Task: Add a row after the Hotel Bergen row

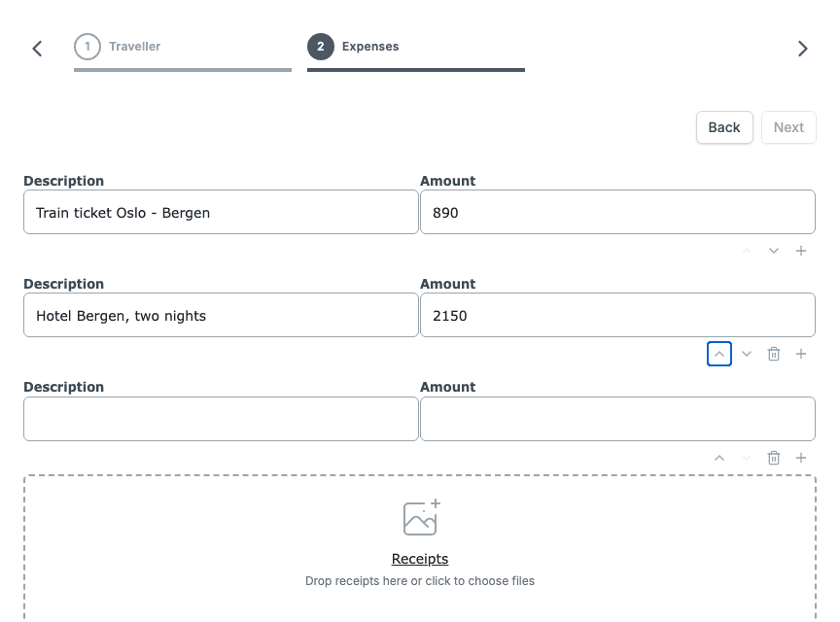Action: pos(801,354)
